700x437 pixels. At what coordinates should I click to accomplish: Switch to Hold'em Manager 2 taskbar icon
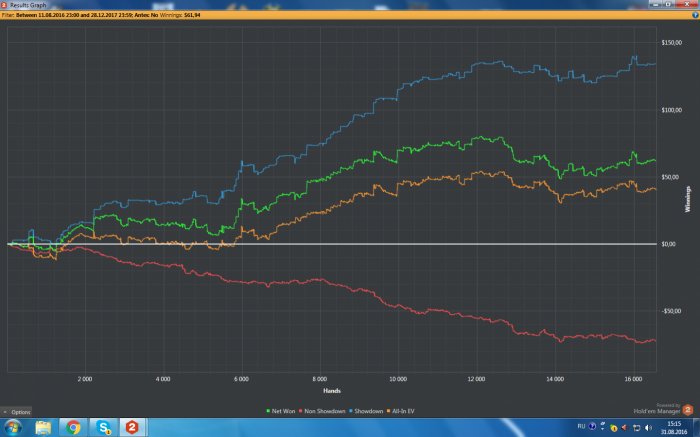(132, 427)
